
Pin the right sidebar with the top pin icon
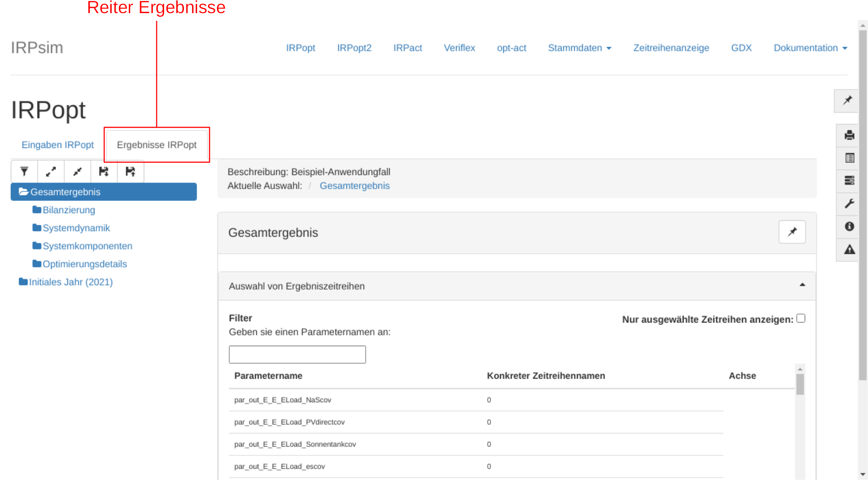pos(847,100)
